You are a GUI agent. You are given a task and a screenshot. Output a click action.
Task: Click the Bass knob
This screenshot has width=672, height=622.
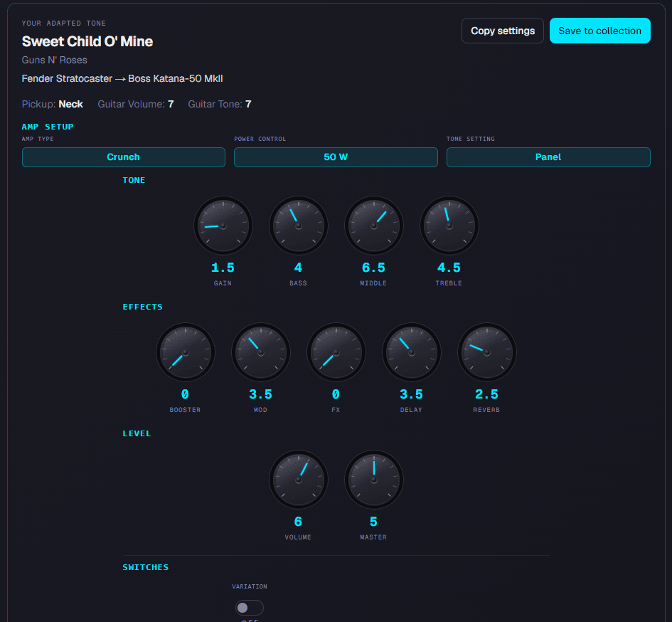298,226
